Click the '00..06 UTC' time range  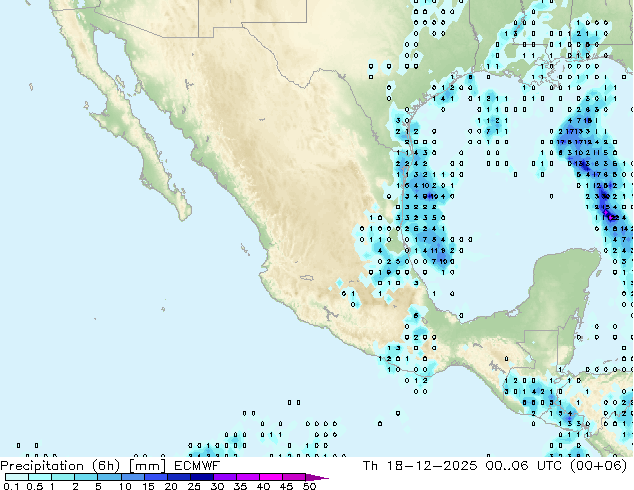pos(523,466)
